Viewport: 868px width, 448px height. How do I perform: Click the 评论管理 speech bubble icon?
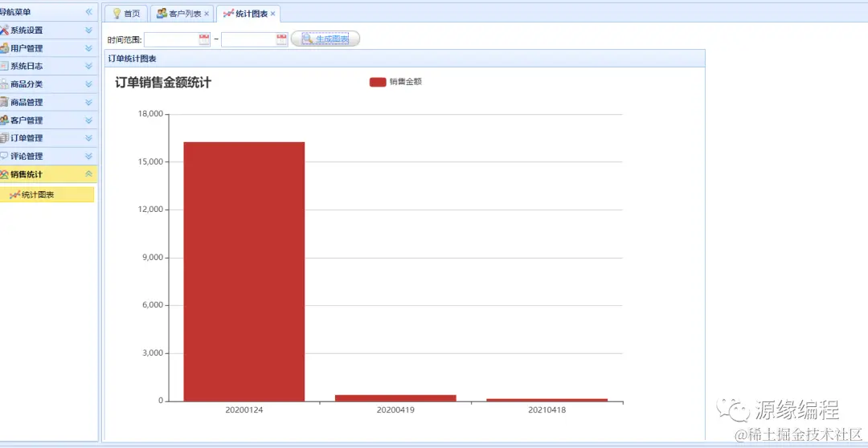[4, 156]
